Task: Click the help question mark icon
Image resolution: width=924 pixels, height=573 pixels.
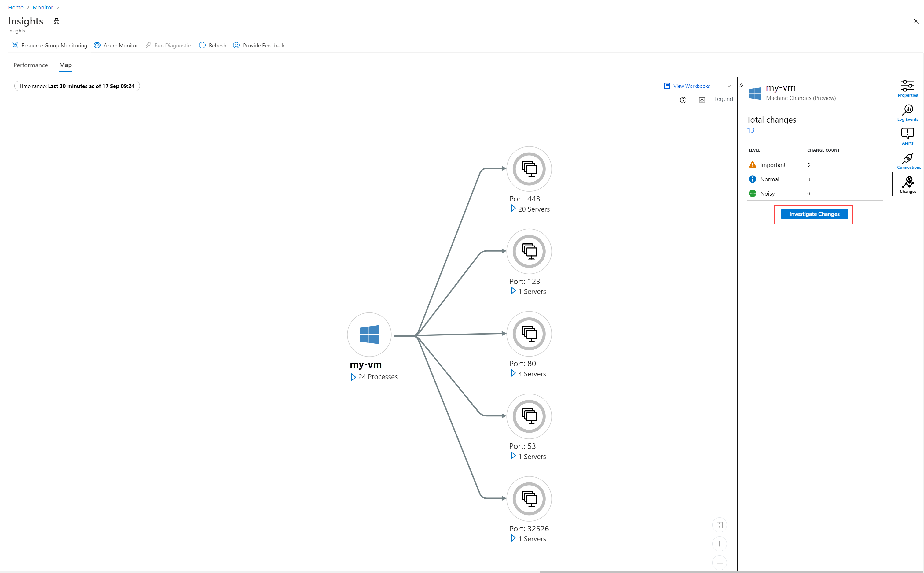Action: pos(683,100)
